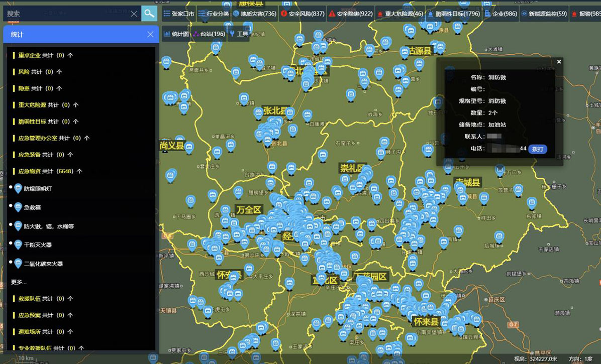The height and width of the screenshot is (364, 601).
Task: Close the 统计 panel
Action: click(x=150, y=35)
